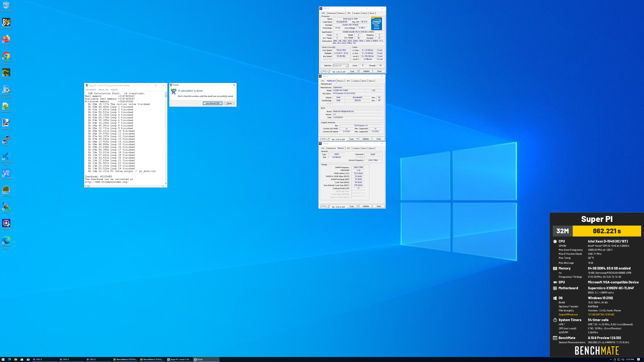The image size is (644, 362).
Task: Open the notification center icon
Action: click(x=638, y=359)
